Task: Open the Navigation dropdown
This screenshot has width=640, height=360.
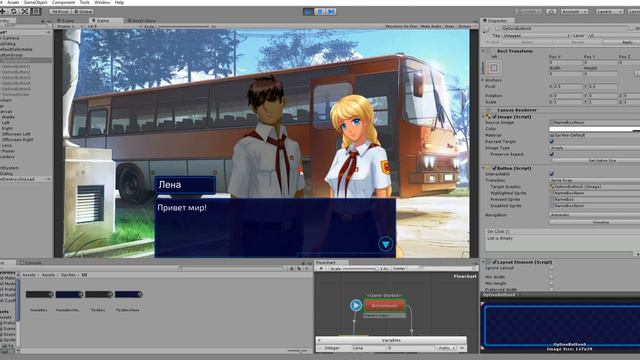Action: pos(594,214)
